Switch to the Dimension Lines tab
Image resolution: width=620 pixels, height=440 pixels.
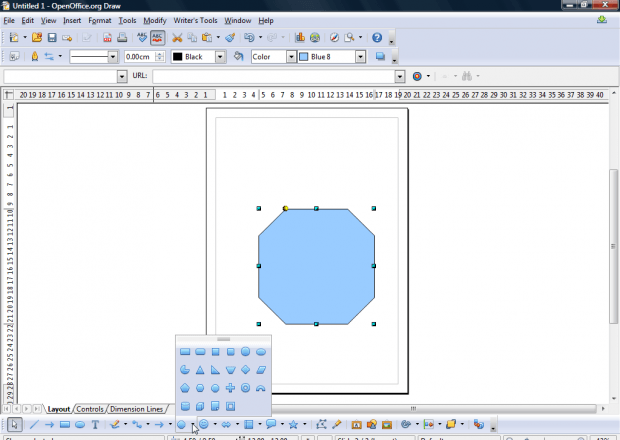[x=136, y=409]
